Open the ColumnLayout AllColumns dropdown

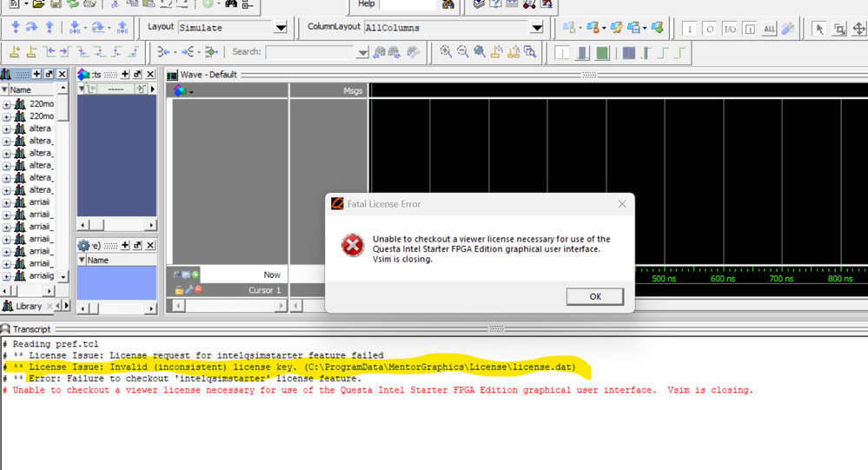536,28
